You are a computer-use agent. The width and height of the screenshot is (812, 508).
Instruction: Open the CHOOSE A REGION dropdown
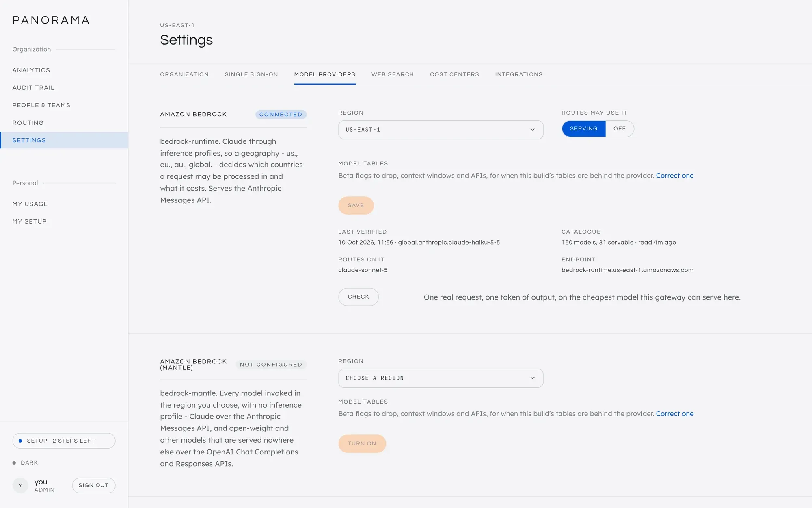(441, 378)
